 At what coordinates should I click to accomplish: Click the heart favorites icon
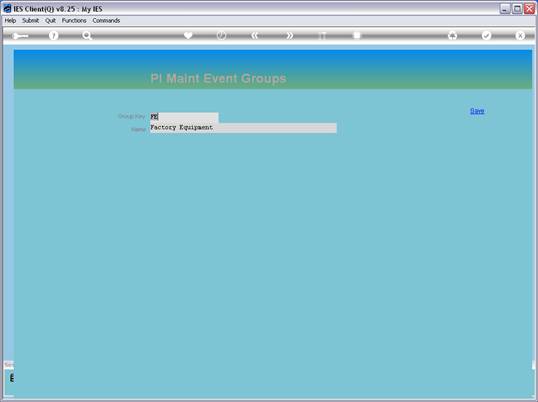pyautogui.click(x=188, y=35)
